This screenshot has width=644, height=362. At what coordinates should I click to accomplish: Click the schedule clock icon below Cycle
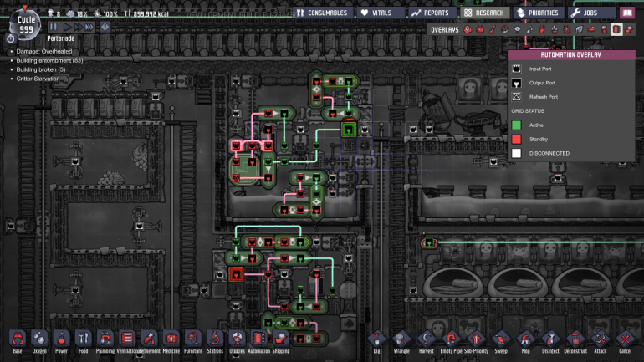coord(11,38)
